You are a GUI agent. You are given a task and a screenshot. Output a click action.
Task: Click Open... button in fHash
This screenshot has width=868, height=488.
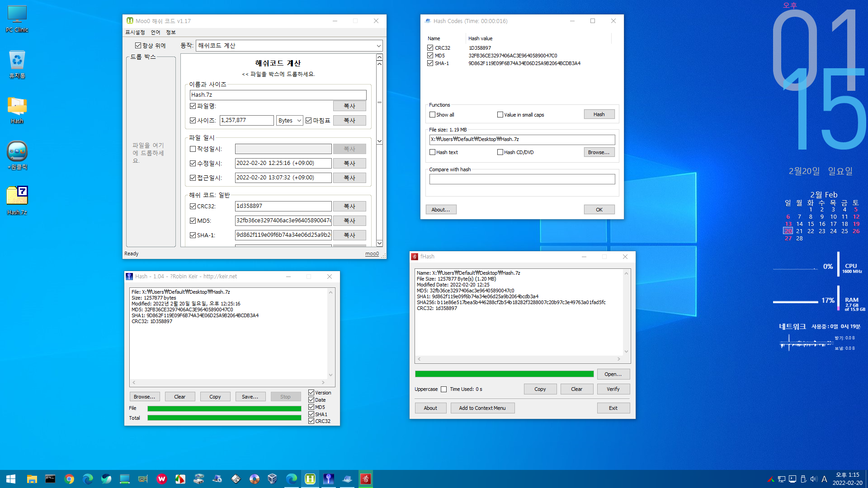tap(613, 374)
